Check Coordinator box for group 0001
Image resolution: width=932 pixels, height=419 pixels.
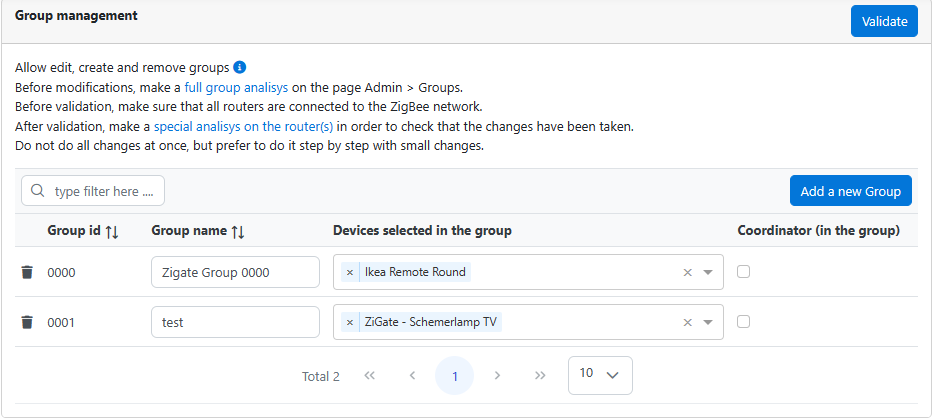pos(744,322)
